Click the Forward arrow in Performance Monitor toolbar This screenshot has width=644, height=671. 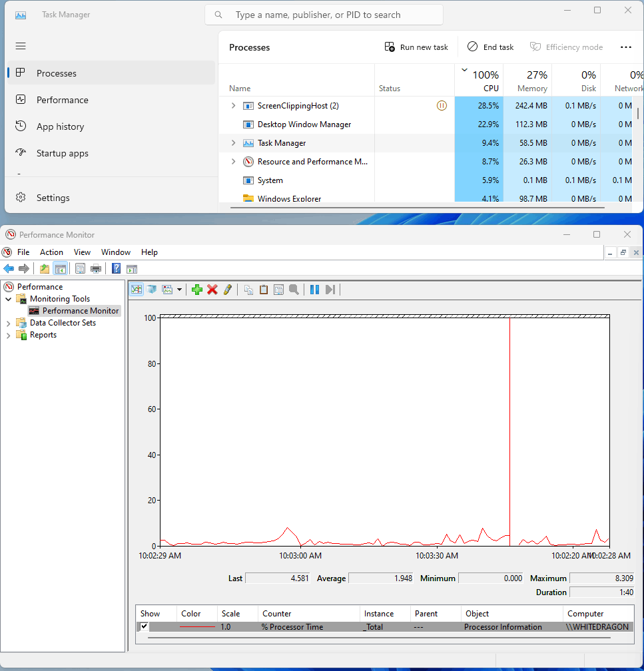pos(24,269)
